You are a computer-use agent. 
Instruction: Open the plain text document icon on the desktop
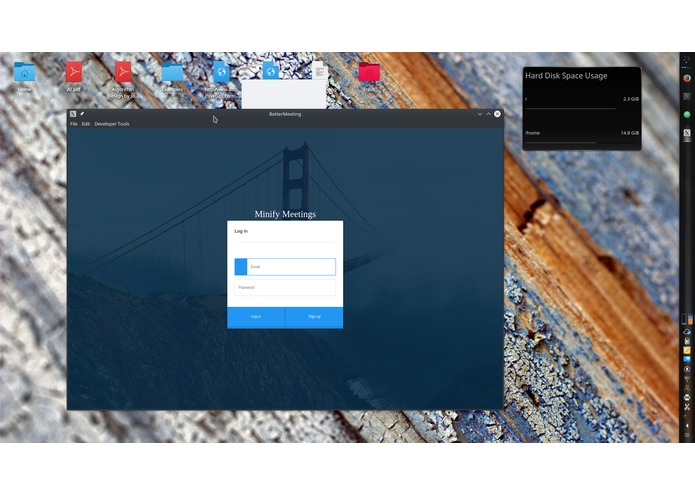point(320,71)
